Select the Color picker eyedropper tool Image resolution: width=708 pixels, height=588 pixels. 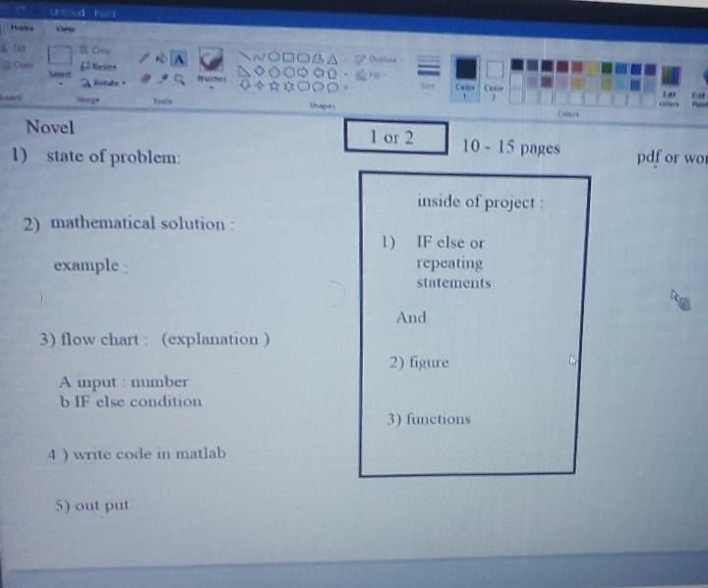pos(163,79)
